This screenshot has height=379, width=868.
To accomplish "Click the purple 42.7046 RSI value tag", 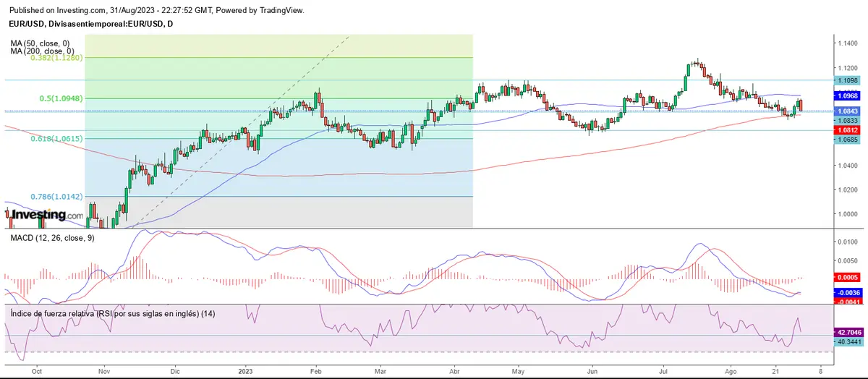I will [848, 332].
